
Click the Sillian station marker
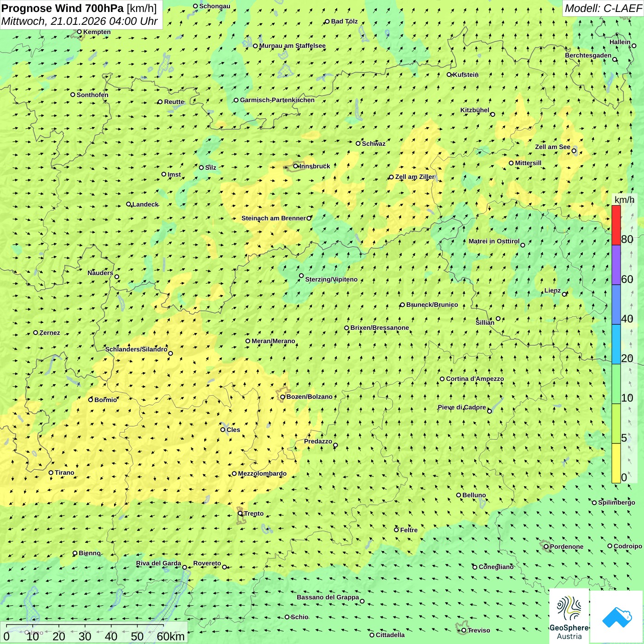pos(498,318)
